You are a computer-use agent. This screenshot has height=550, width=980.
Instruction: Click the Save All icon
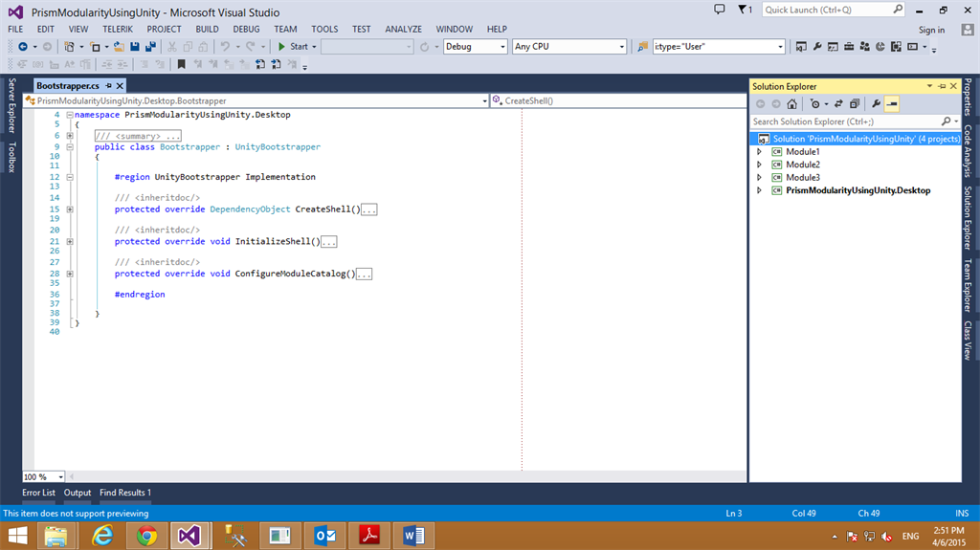click(150, 47)
